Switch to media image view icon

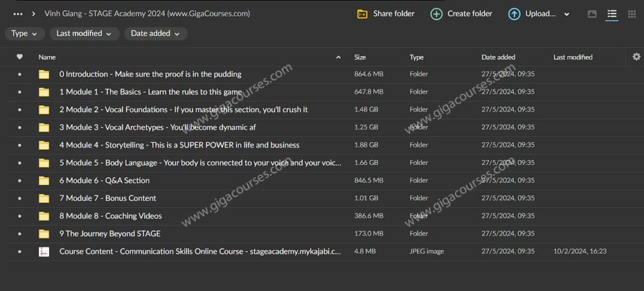(x=592, y=14)
